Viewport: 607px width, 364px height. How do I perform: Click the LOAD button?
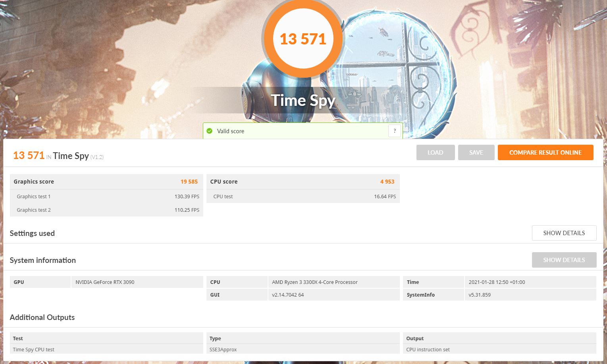[435, 153]
